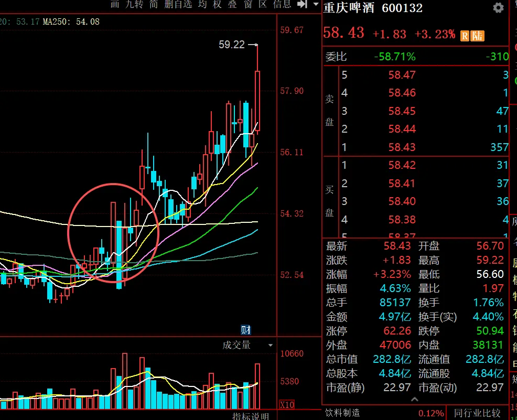This screenshot has height=420, width=517.
Task: Click the 量比 value 1.97
Action: click(x=493, y=288)
